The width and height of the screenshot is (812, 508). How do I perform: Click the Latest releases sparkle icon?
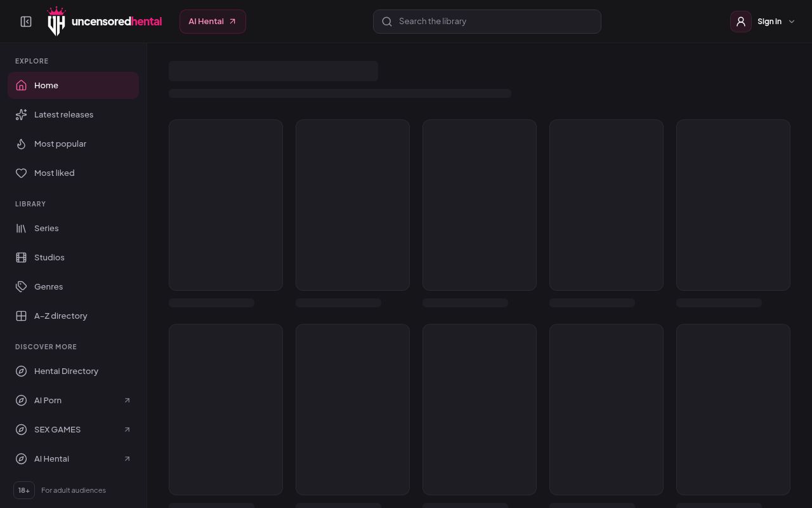point(21,114)
